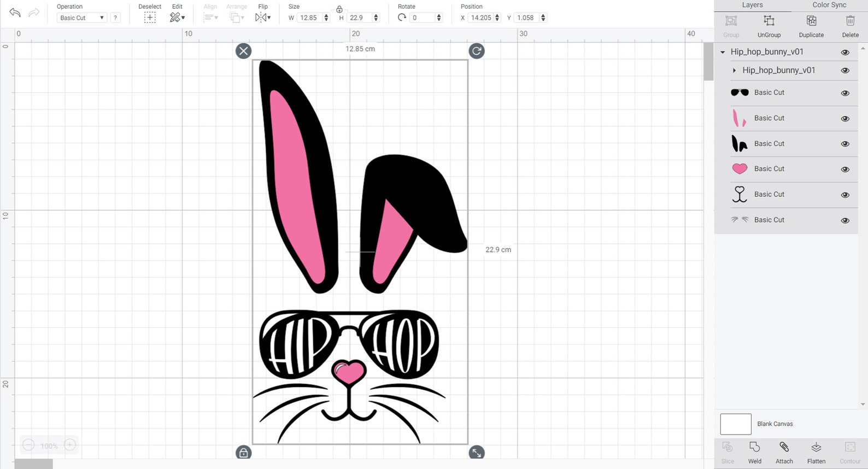The height and width of the screenshot is (469, 868).
Task: Click the lock handle on selection
Action: tap(243, 453)
